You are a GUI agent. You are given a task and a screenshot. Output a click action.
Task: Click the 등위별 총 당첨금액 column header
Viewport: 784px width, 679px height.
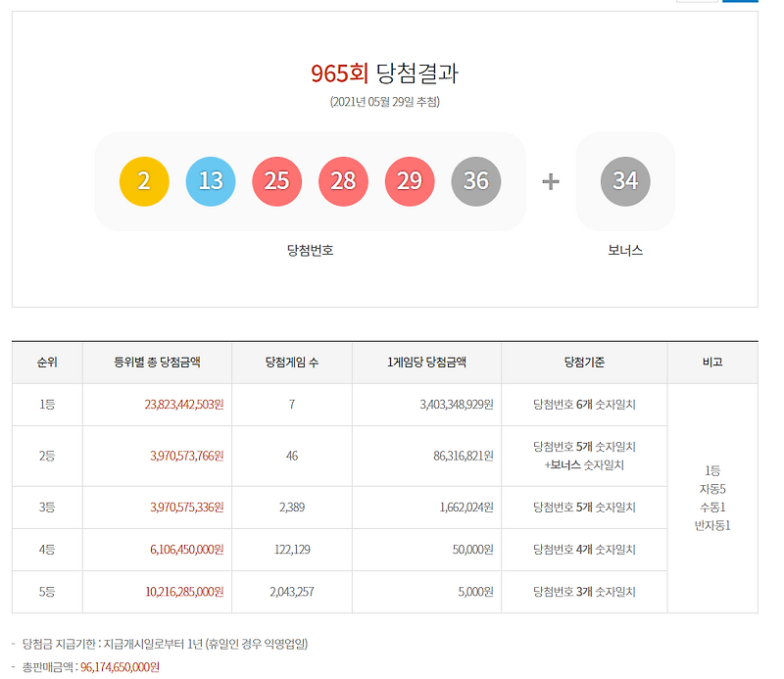click(x=157, y=363)
